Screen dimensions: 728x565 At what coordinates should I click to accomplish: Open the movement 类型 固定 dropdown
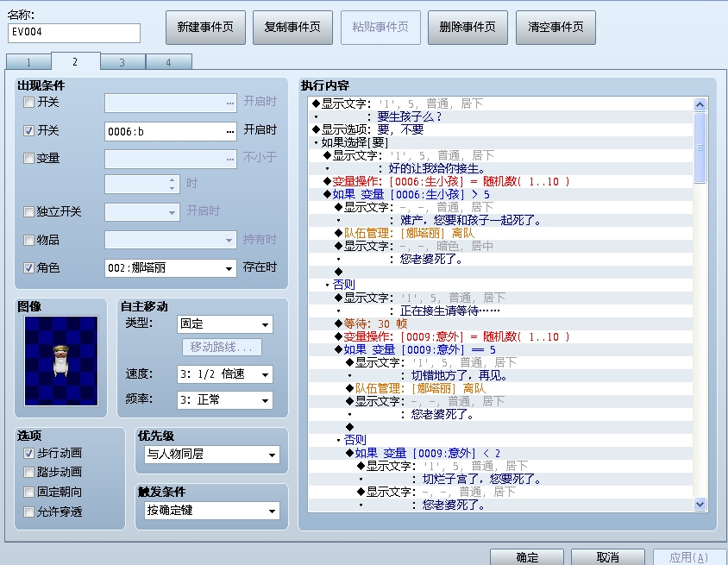tap(225, 324)
